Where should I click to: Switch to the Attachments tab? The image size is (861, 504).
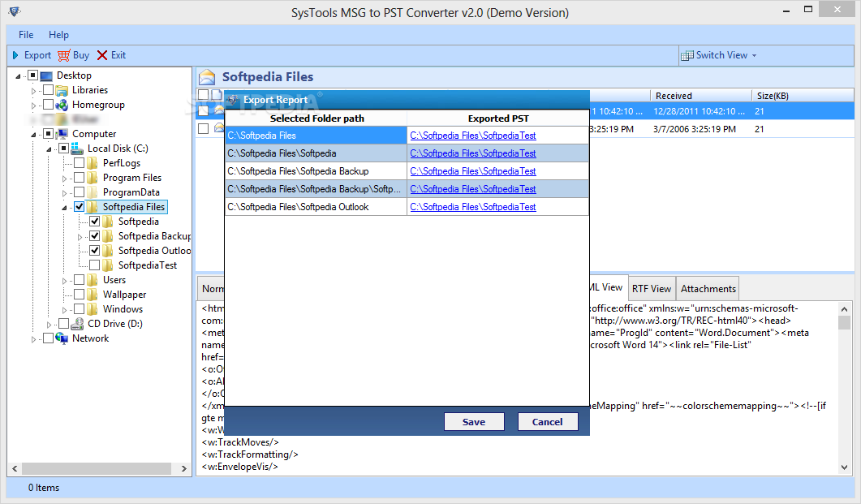click(x=708, y=289)
